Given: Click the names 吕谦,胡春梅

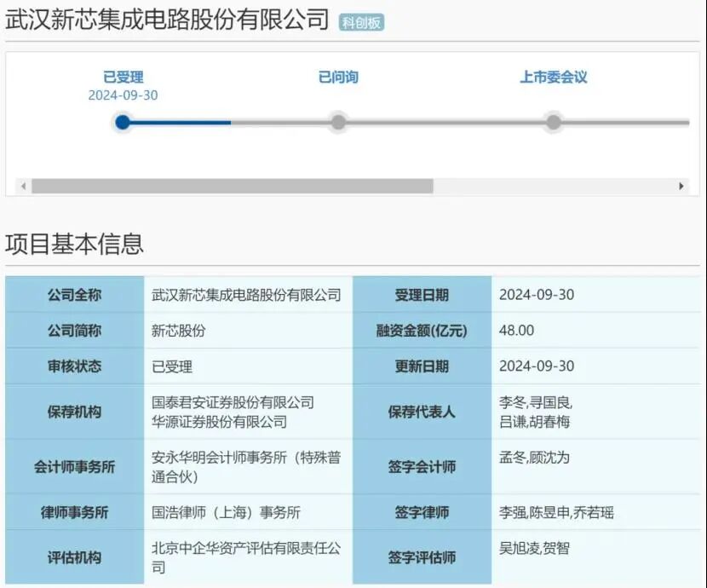Looking at the screenshot, I should [535, 422].
